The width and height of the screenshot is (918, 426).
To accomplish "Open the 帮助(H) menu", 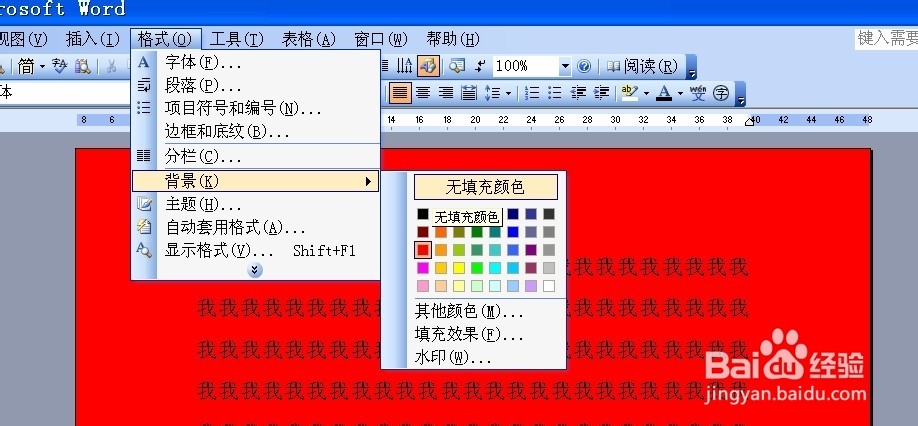I will [453, 39].
